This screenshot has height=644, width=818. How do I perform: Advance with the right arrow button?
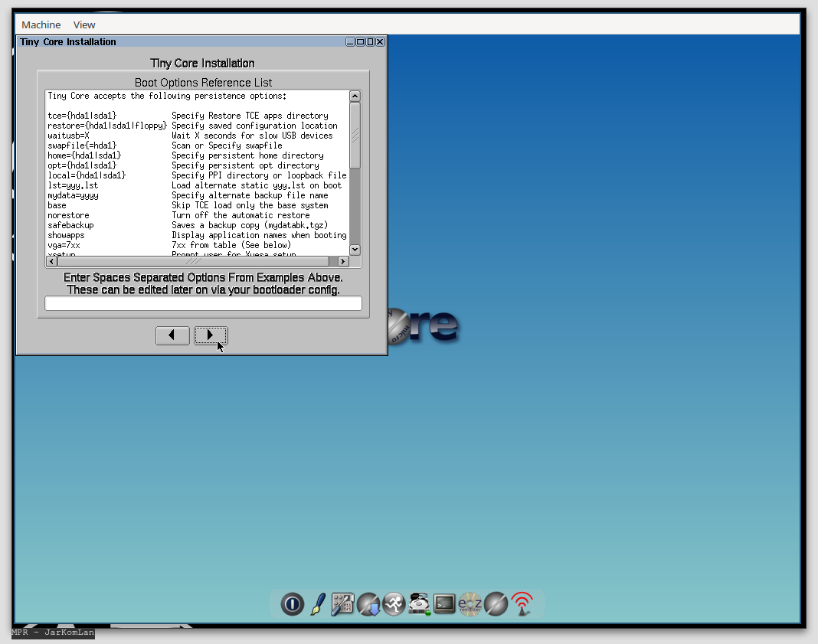pos(210,335)
